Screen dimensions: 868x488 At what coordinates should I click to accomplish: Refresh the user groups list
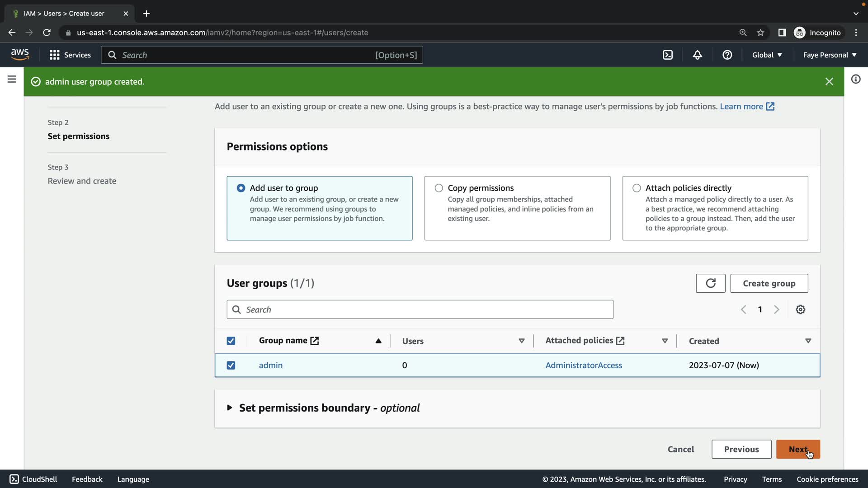(x=710, y=283)
